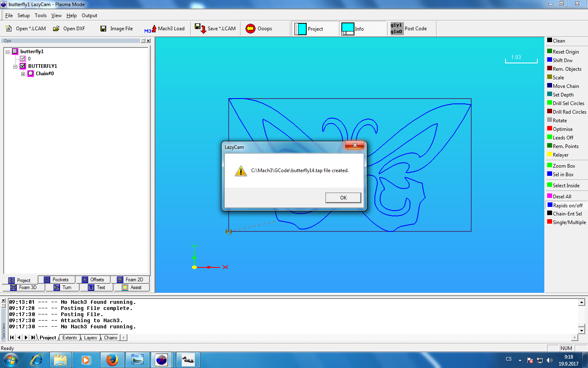Toggle the layer 0 checkbox

23,58
